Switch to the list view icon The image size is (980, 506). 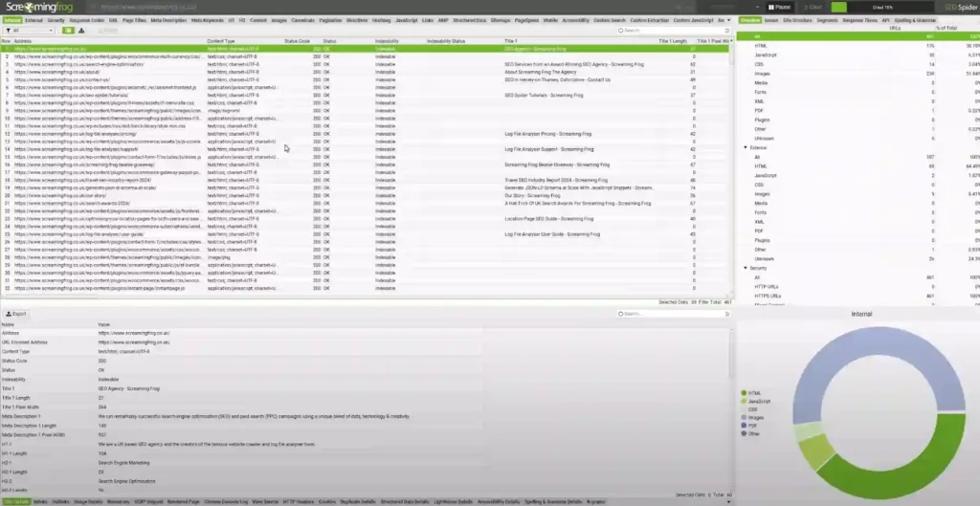pos(68,30)
